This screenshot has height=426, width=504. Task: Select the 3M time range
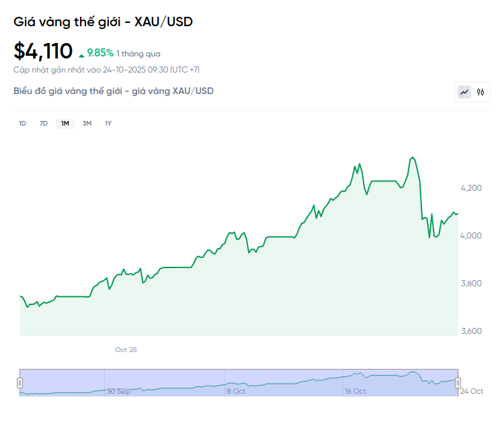(87, 123)
